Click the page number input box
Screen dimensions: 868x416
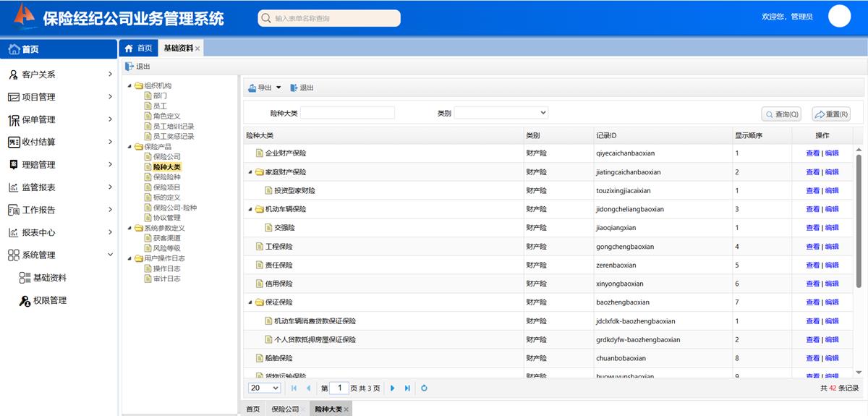pyautogui.click(x=339, y=388)
